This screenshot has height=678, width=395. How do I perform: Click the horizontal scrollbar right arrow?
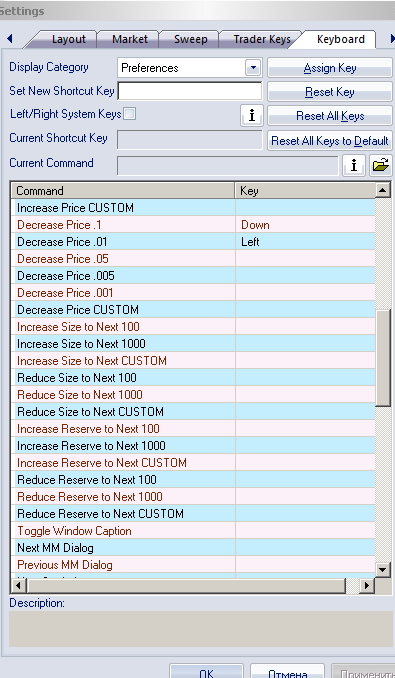[367, 585]
